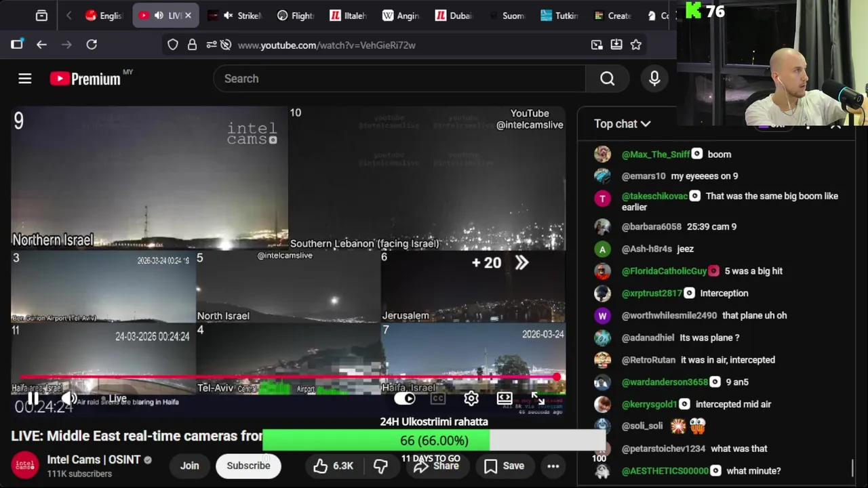Click '111K subscribers' text
This screenshot has width=868, height=488.
click(x=79, y=474)
